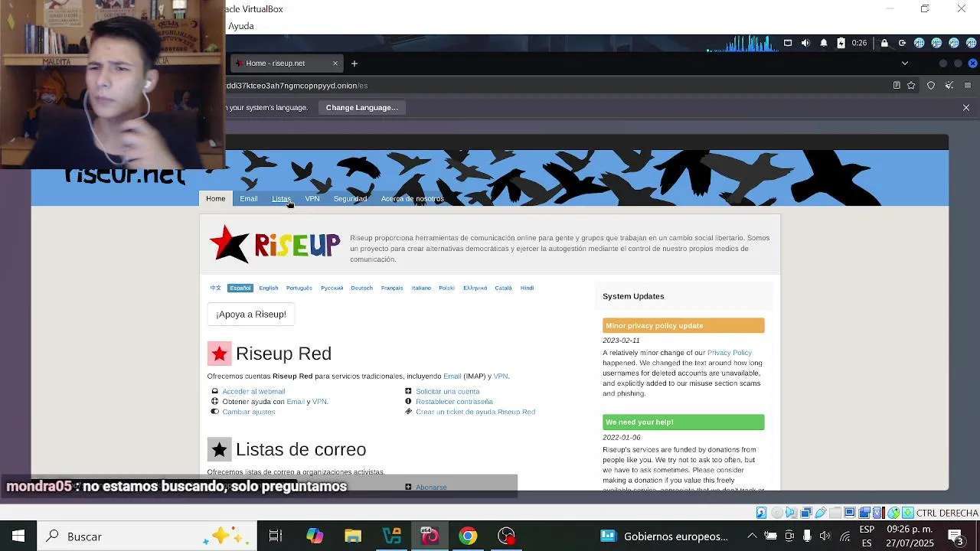Select the Español language option
The height and width of the screenshot is (551, 980).
point(240,289)
